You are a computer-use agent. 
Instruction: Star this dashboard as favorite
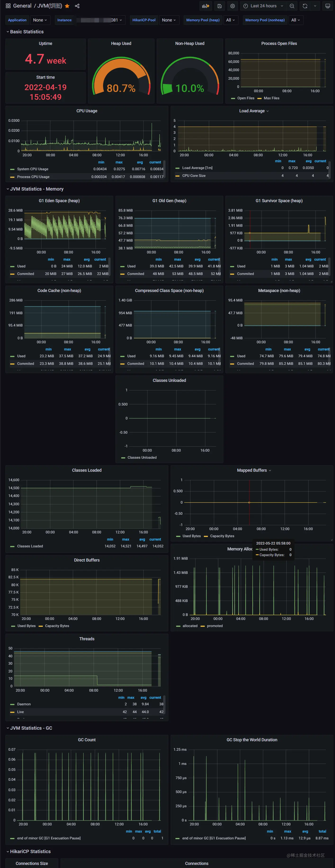pos(67,6)
